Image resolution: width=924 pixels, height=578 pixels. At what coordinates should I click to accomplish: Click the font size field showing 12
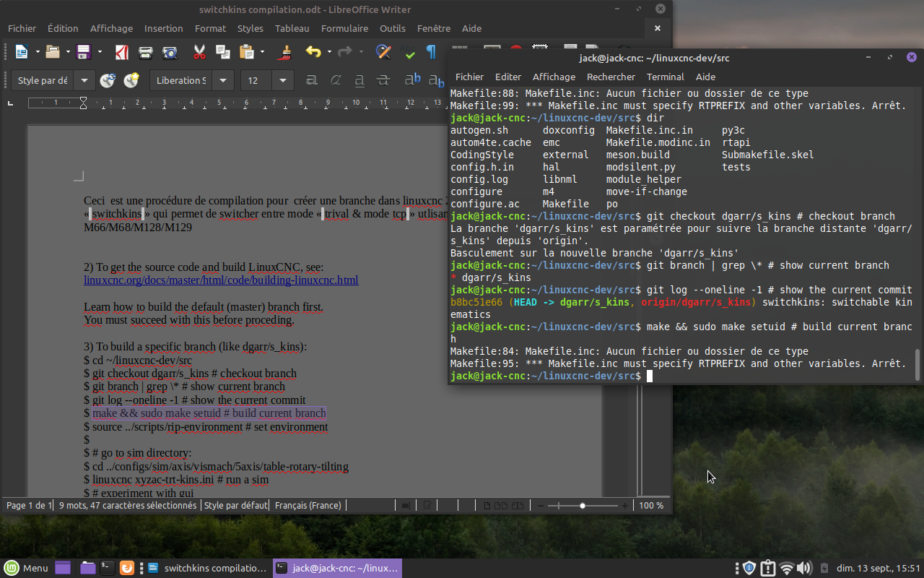[257, 80]
